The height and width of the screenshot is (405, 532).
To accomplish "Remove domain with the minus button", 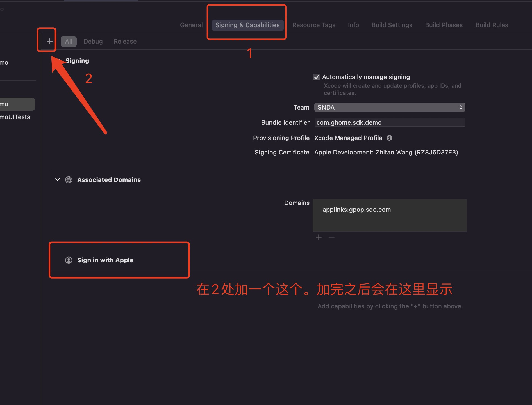I will click(x=331, y=237).
